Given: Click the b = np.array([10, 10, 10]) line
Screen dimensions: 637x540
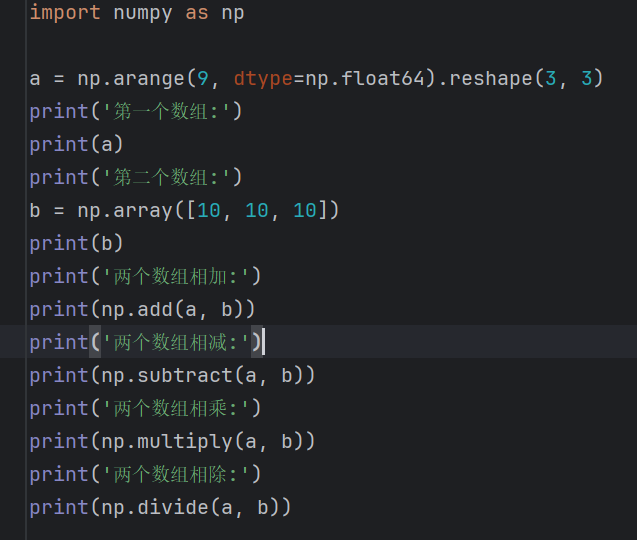Looking at the screenshot, I should [x=184, y=210].
